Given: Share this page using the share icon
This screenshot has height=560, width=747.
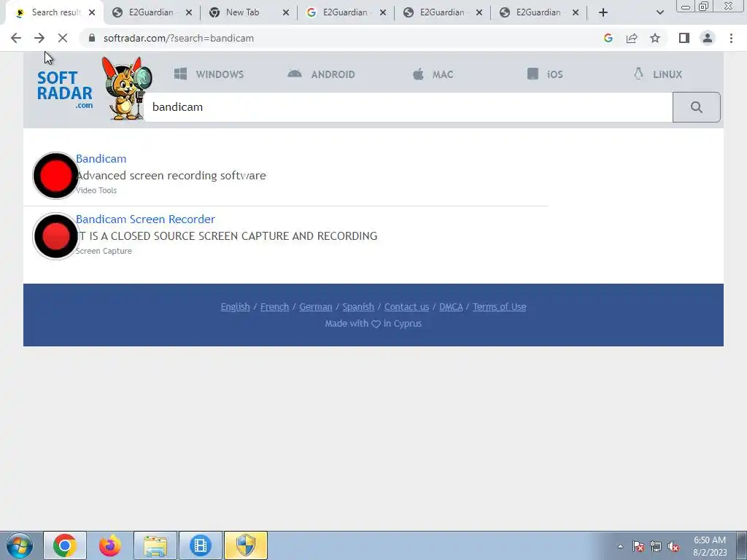Looking at the screenshot, I should (632, 38).
